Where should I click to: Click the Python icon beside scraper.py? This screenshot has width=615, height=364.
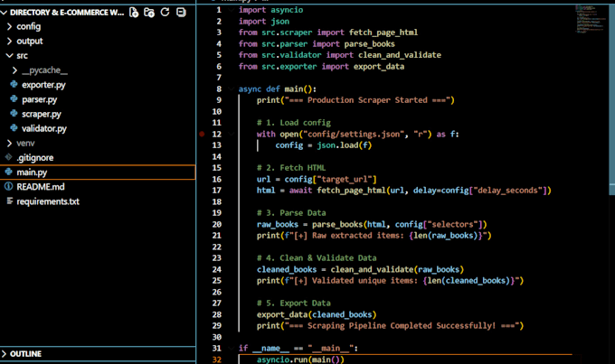(x=14, y=113)
